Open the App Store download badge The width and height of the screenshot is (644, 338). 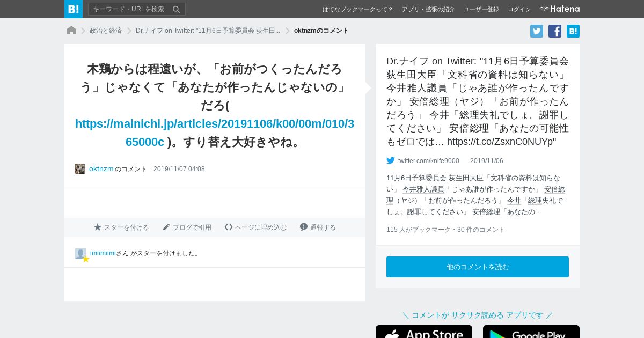[x=424, y=332]
